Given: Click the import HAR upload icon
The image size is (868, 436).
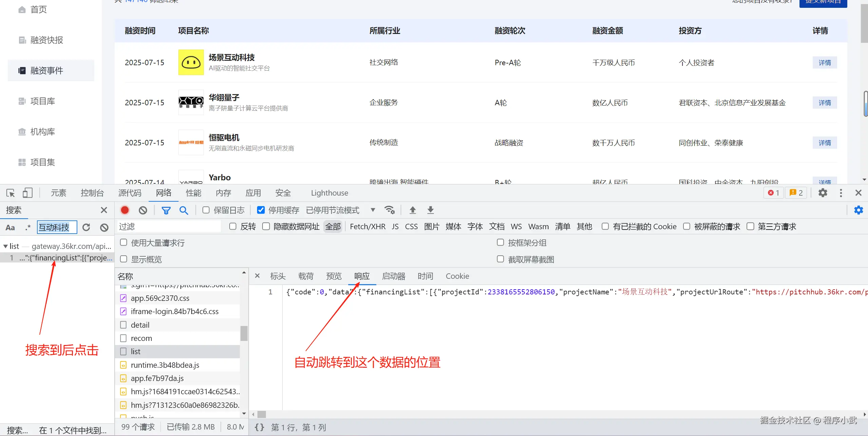Looking at the screenshot, I should click(412, 210).
